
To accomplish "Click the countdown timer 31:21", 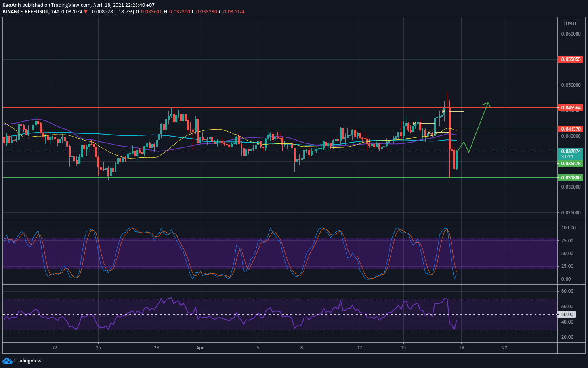I will tap(567, 157).
